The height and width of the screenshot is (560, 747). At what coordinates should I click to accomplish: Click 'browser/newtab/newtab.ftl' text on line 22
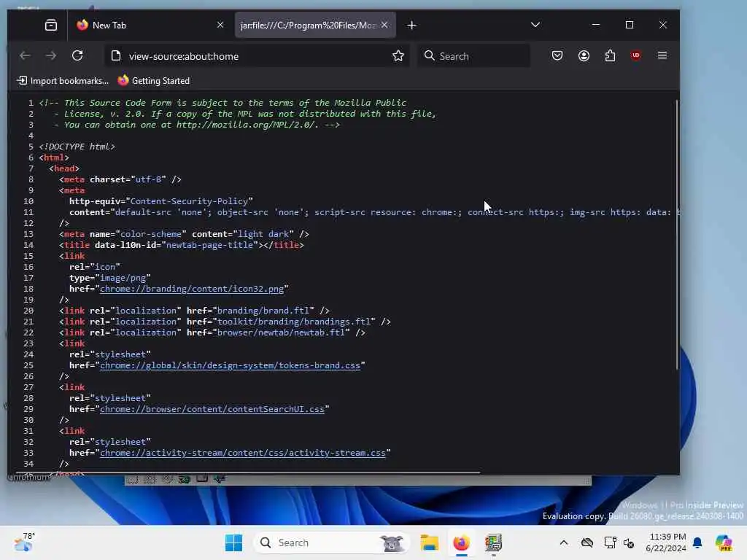(281, 332)
